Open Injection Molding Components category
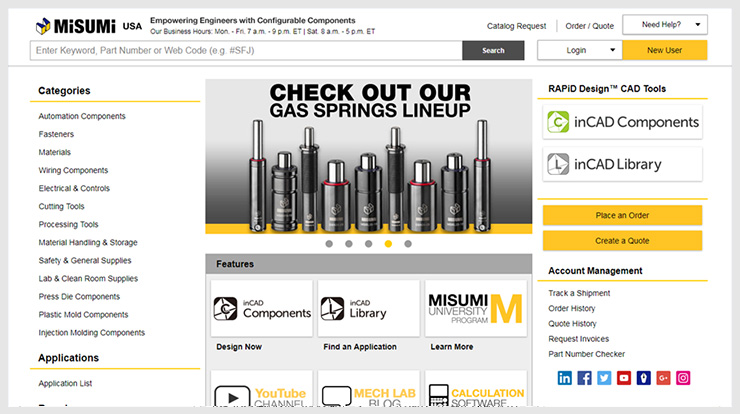Image resolution: width=740 pixels, height=414 pixels. (x=92, y=332)
